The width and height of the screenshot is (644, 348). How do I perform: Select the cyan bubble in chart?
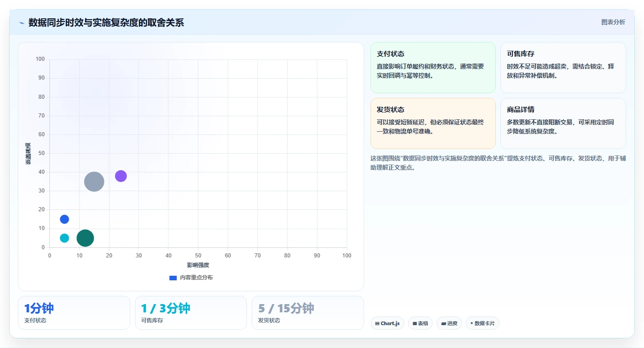click(x=64, y=238)
